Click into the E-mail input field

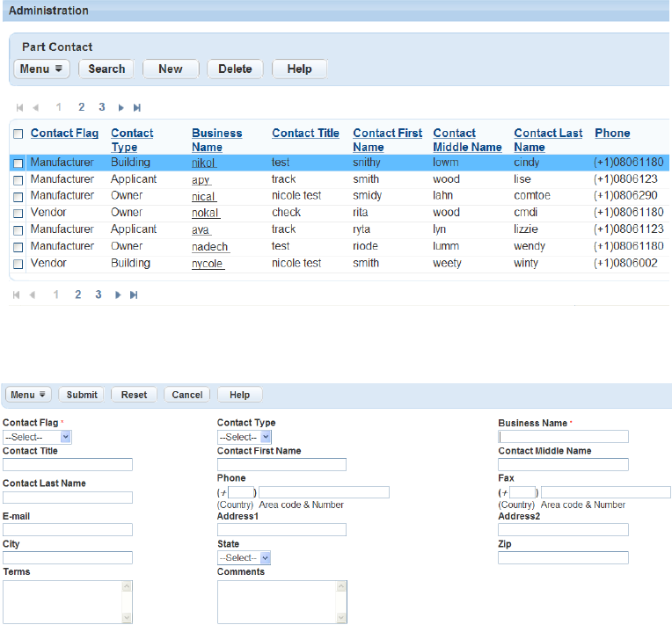68,530
